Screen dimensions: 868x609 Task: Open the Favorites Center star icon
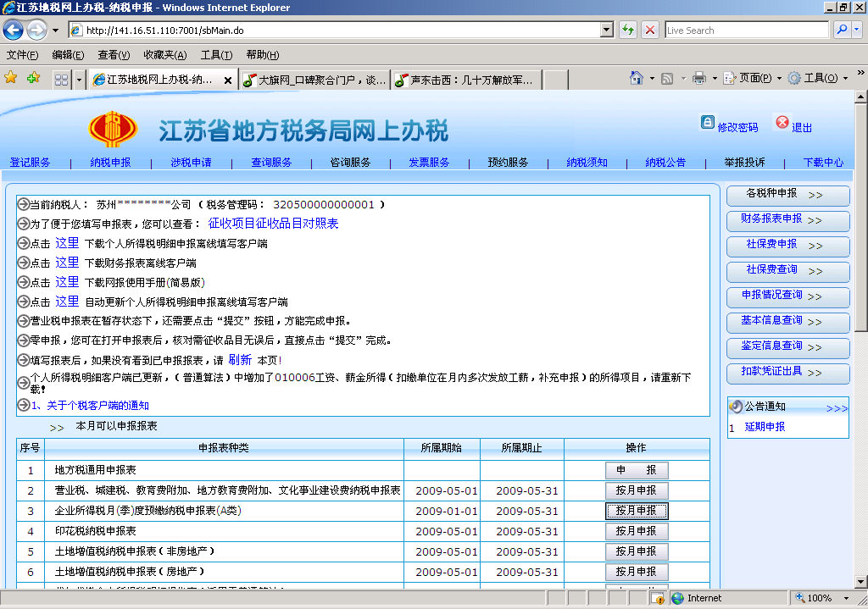pos(11,78)
